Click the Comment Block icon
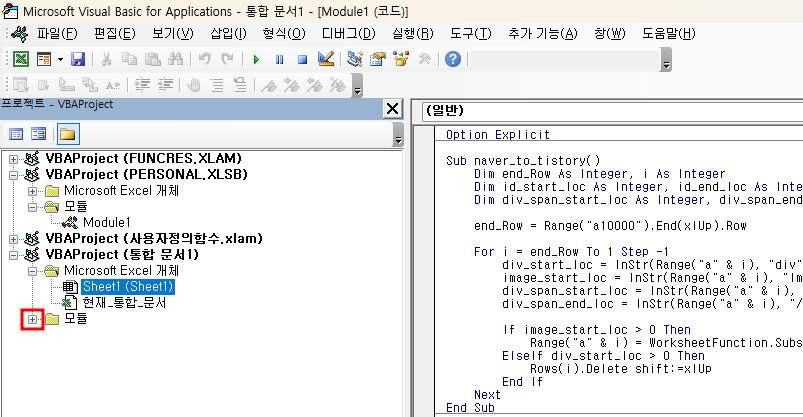Screen dimensions: 803x417 coord(217,85)
